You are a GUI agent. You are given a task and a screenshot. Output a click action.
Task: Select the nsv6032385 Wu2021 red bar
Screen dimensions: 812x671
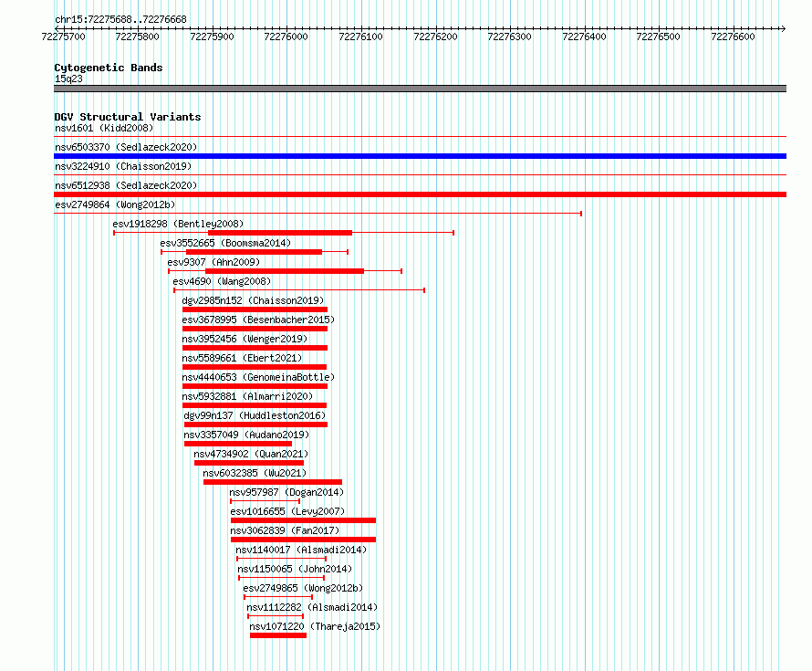pyautogui.click(x=273, y=482)
